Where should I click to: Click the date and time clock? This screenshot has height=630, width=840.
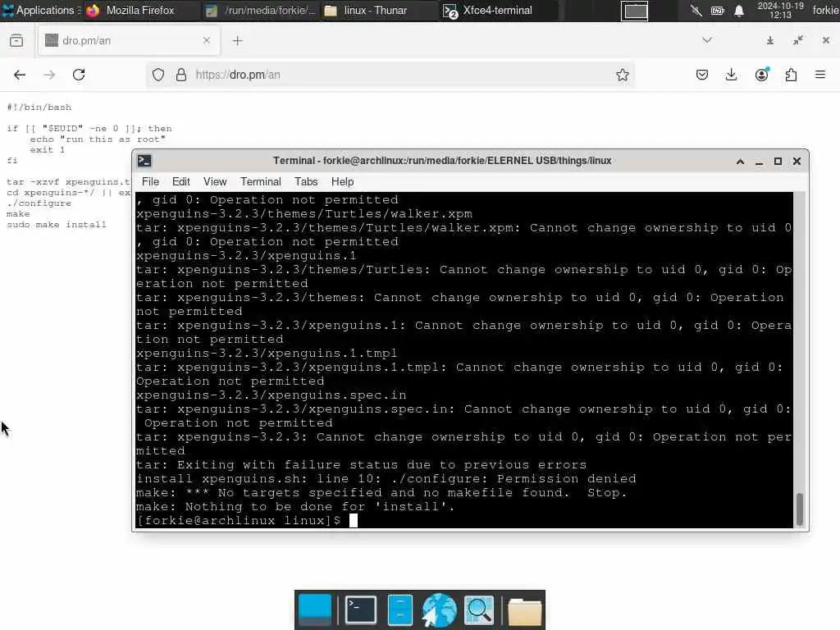780,10
